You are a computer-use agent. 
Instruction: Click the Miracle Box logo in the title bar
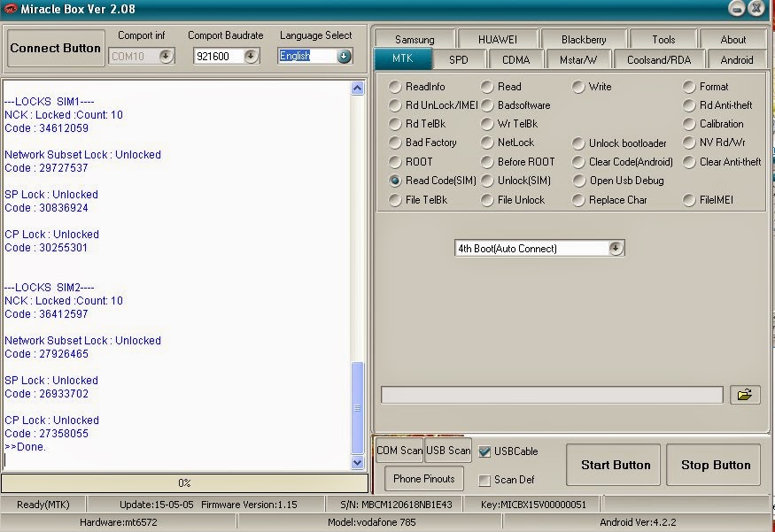(x=11, y=9)
